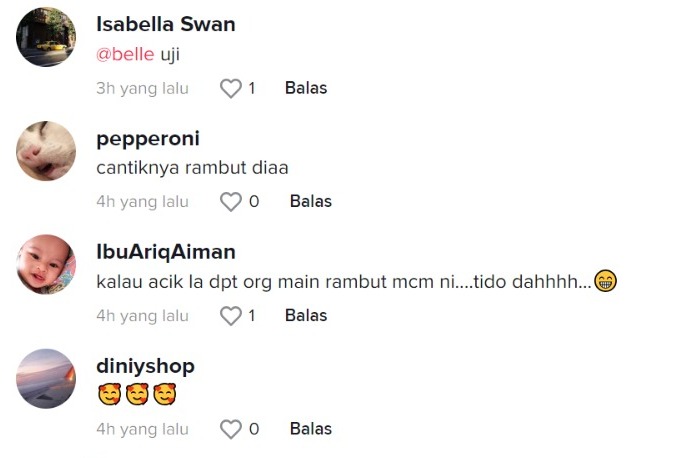The image size is (690, 458).
Task: Click the like count on Isabella Swan's comment
Action: 252,88
